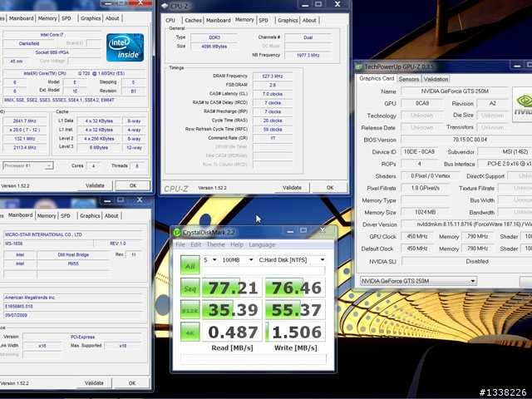This screenshot has height=399, width=532.
Task: Minimize the GPU-Z window
Action: [517, 66]
